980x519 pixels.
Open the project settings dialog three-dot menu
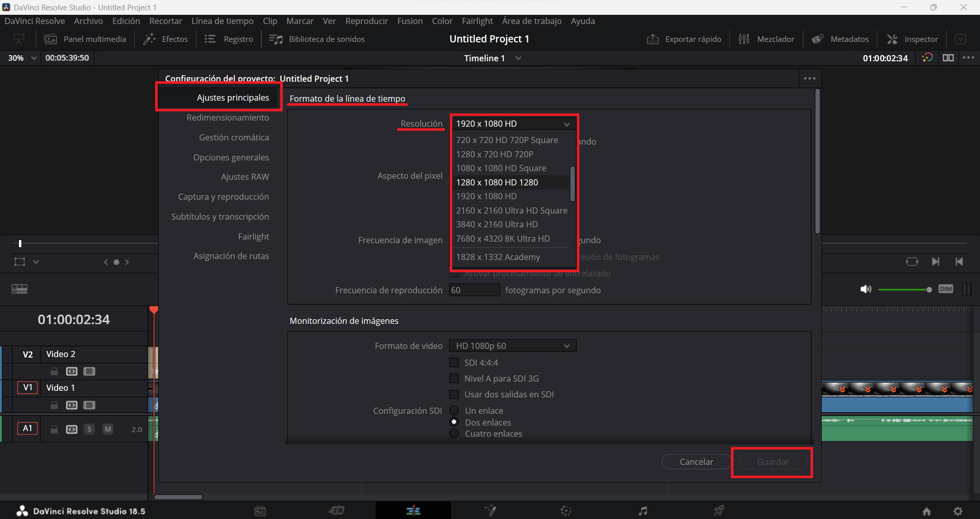click(x=810, y=78)
